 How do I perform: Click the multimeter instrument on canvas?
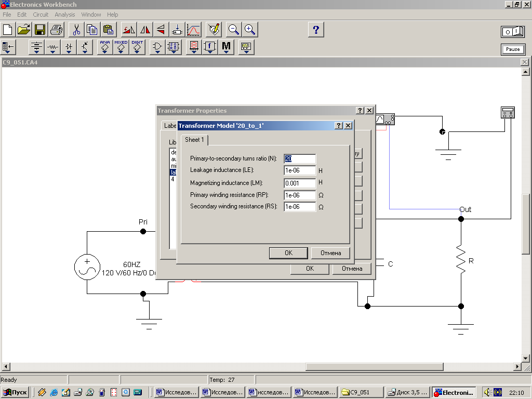508,112
